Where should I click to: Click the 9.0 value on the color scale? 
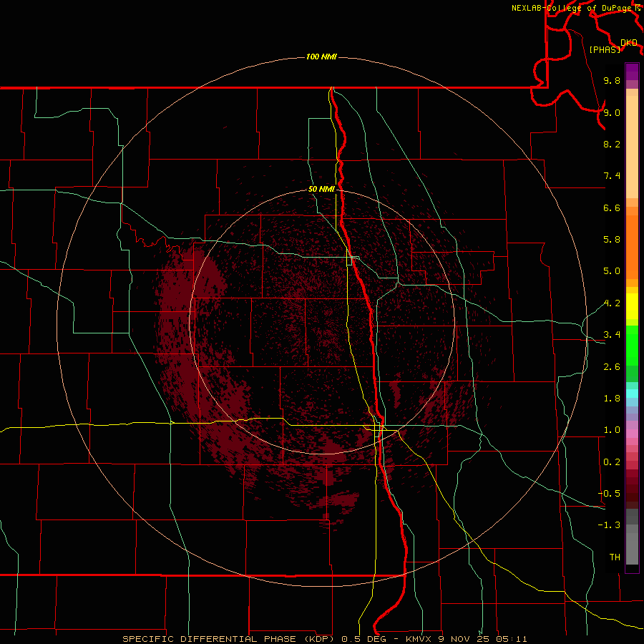point(612,112)
